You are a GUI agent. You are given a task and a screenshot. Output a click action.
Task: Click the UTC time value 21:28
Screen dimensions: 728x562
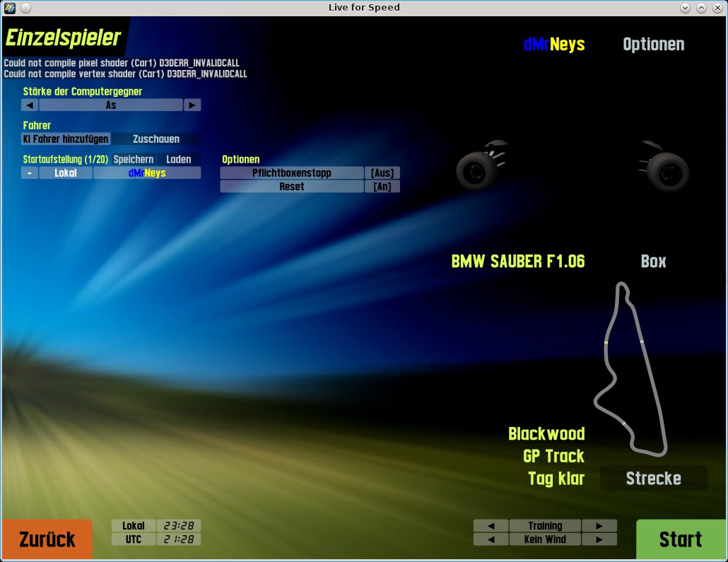point(179,539)
